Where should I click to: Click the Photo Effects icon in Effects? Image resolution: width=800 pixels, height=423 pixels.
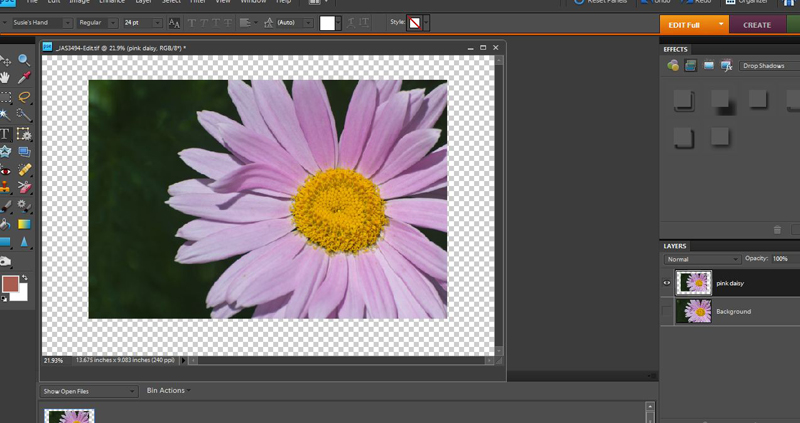pyautogui.click(x=708, y=66)
